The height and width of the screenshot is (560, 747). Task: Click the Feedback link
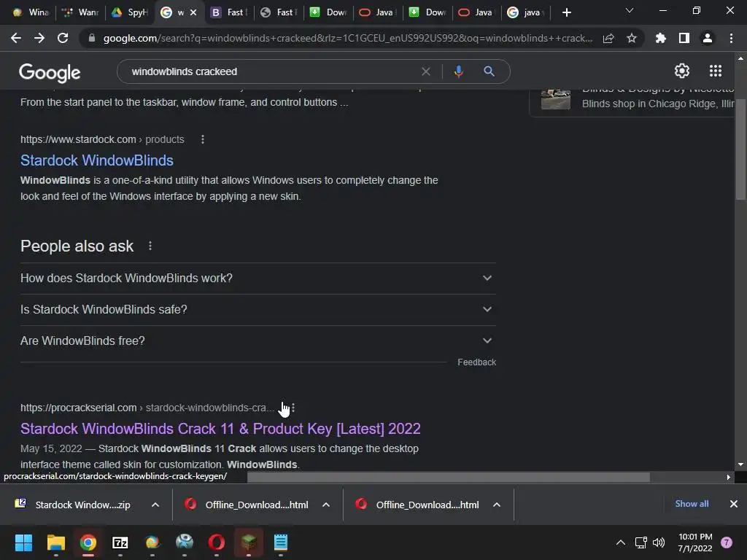pyautogui.click(x=476, y=362)
